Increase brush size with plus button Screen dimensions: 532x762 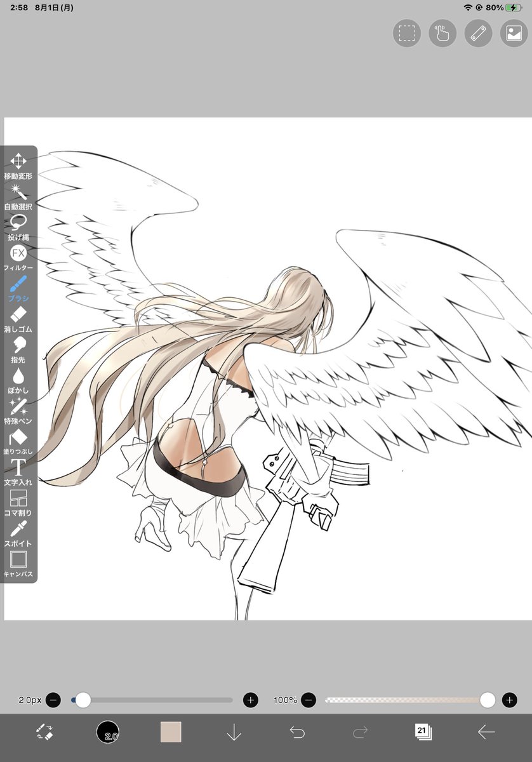pos(251,700)
